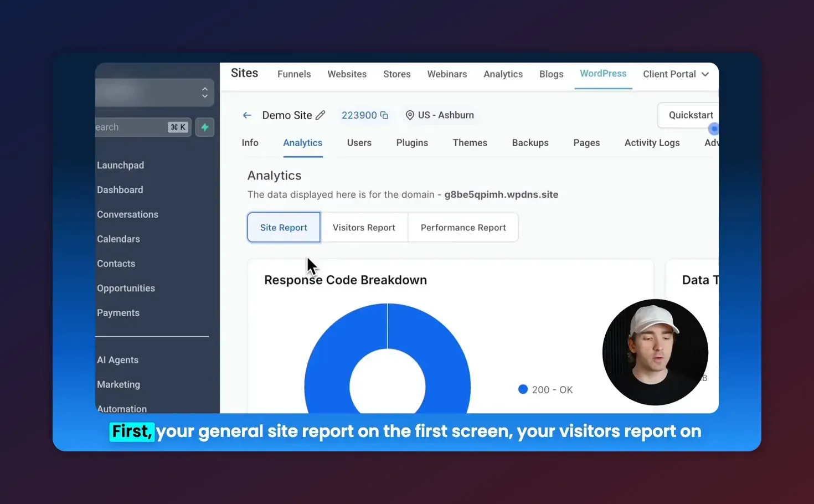Switch to the Visitors Report view
The image size is (814, 504).
tap(364, 227)
